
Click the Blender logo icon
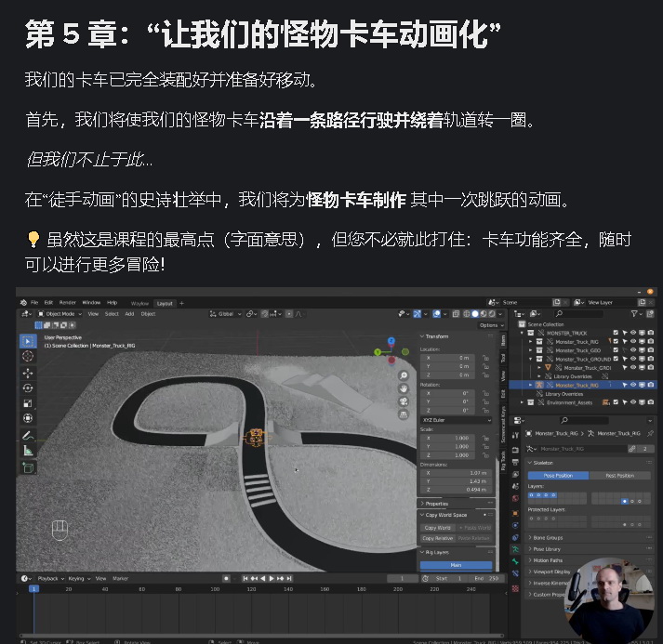point(23,303)
